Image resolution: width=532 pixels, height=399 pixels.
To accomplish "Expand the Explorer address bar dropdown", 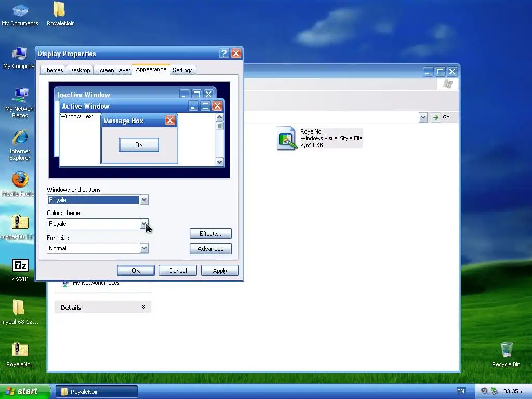I will pos(423,117).
